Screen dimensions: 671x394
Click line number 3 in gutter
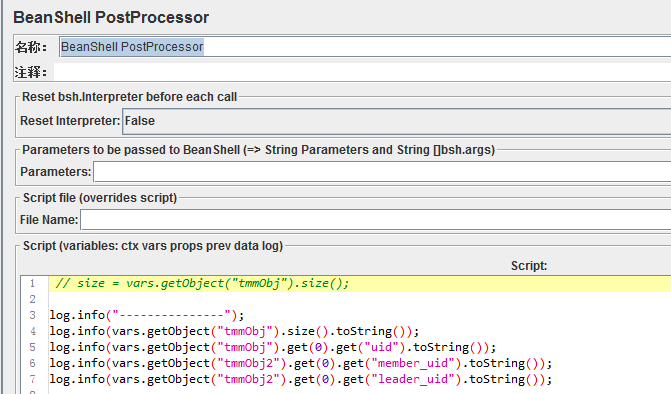click(x=33, y=315)
